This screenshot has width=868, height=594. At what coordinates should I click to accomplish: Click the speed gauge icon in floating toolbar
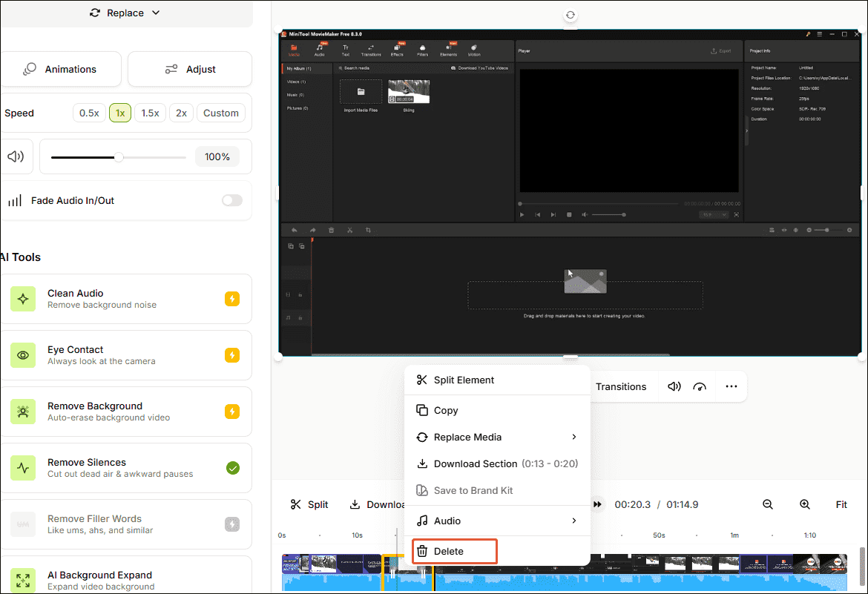point(700,386)
